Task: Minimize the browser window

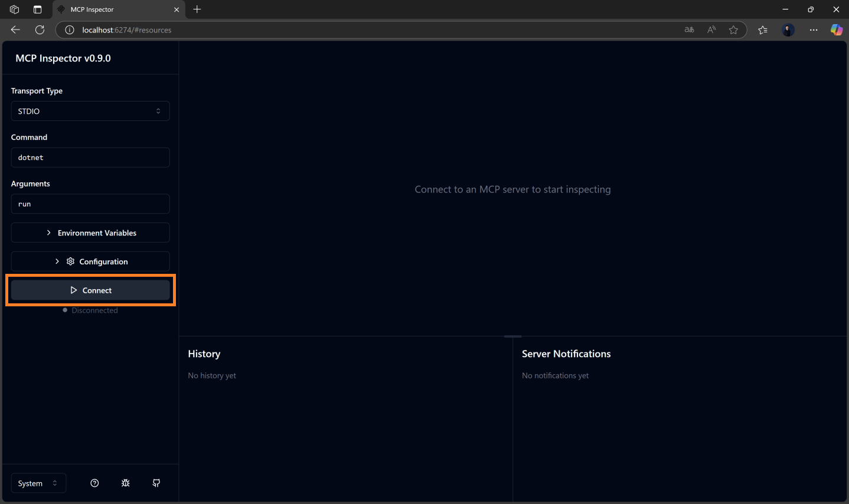Action: click(785, 9)
